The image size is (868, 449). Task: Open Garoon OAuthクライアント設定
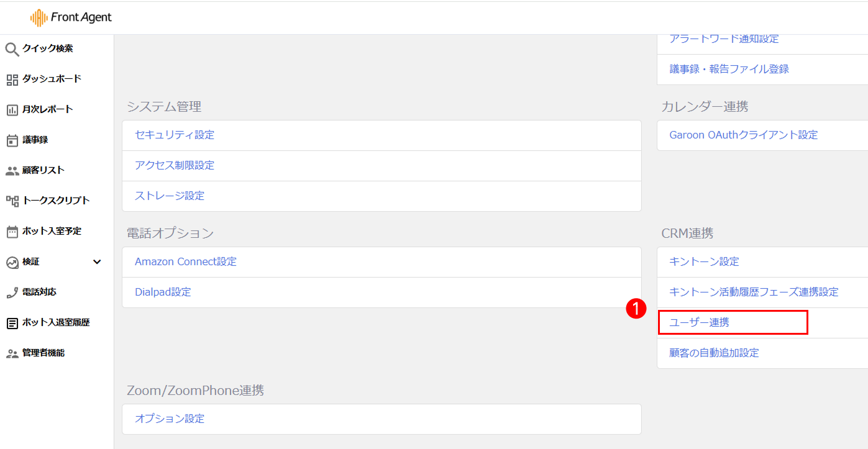[744, 135]
